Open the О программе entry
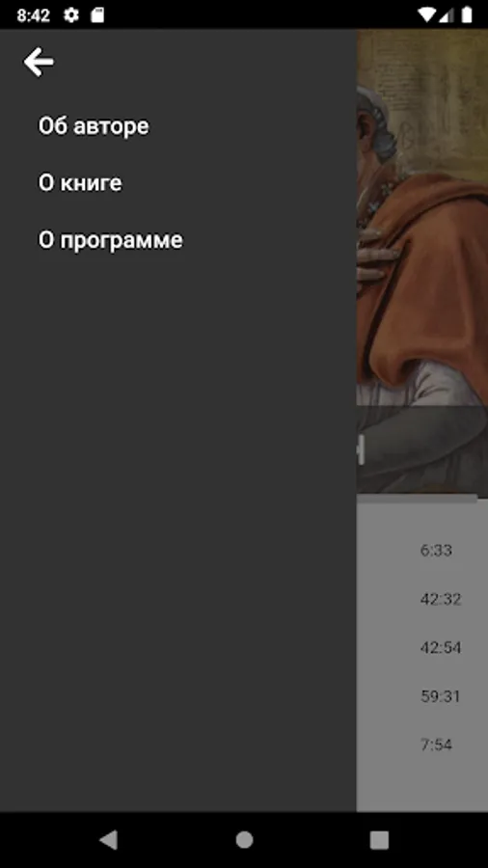This screenshot has width=488, height=868. point(110,240)
